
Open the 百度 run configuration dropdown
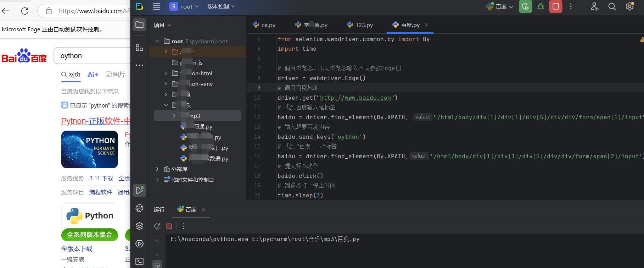(500, 6)
